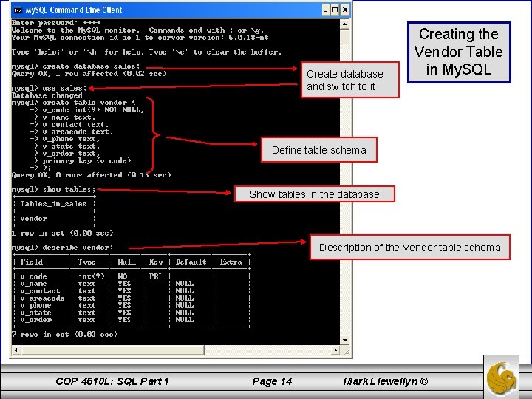Click the 'describe vendor;' command
The width and height of the screenshot is (532, 399).
62,248
